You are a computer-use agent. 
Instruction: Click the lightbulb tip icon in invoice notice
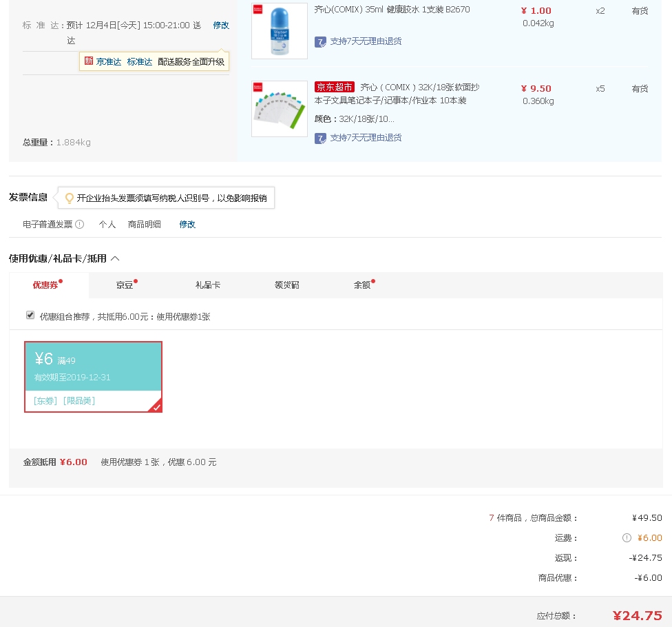click(69, 198)
